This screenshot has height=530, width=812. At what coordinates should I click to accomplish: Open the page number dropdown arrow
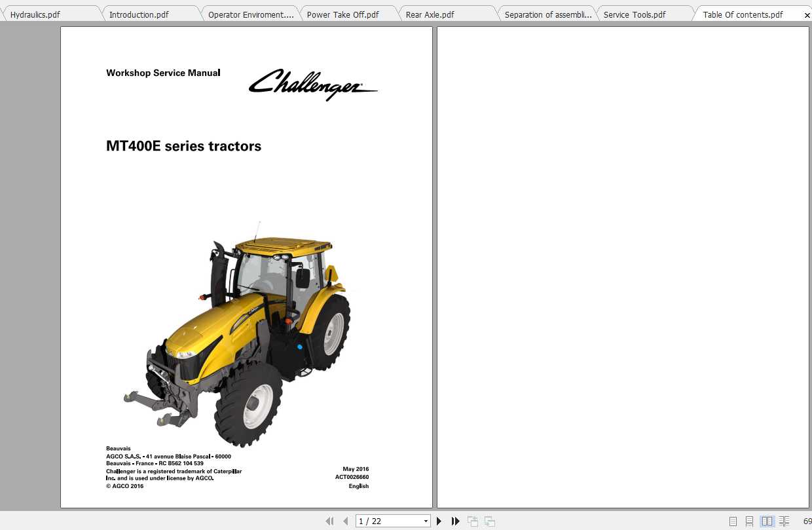426,521
